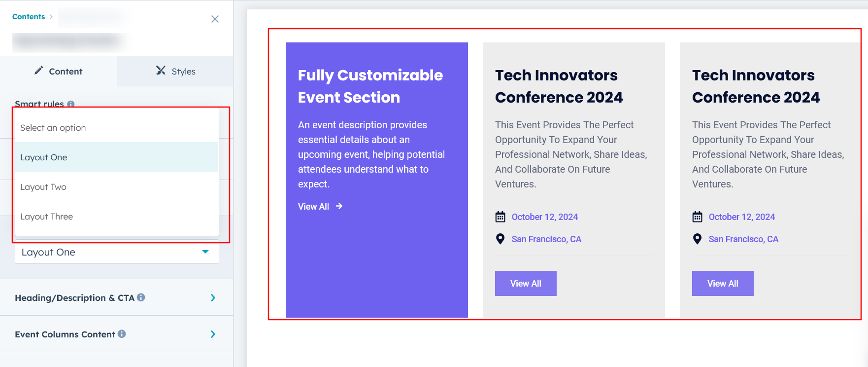
Task: Click the arrow icon beside the purple View All
Action: point(339,206)
